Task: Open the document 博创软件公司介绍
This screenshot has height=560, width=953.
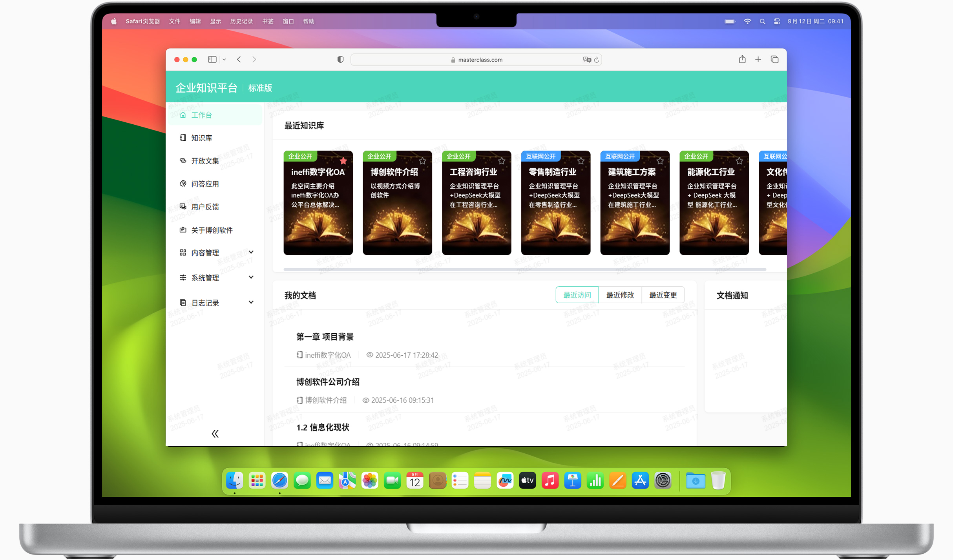Action: (x=328, y=382)
